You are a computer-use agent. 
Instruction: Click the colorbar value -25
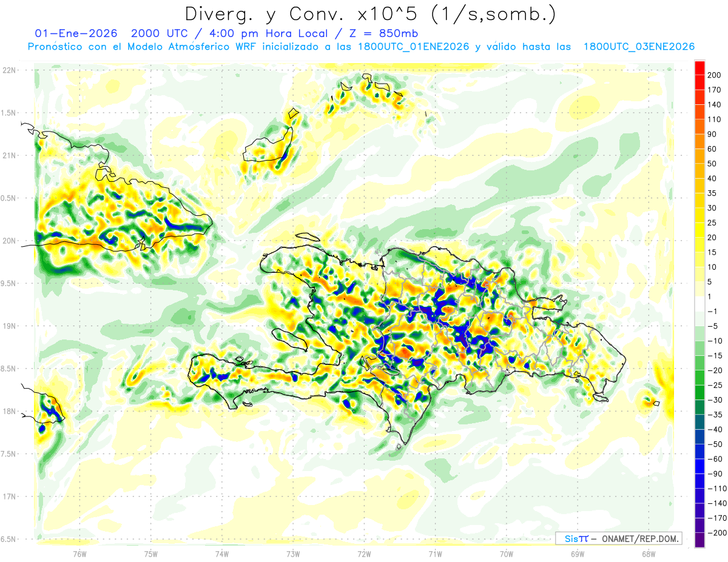(x=715, y=385)
